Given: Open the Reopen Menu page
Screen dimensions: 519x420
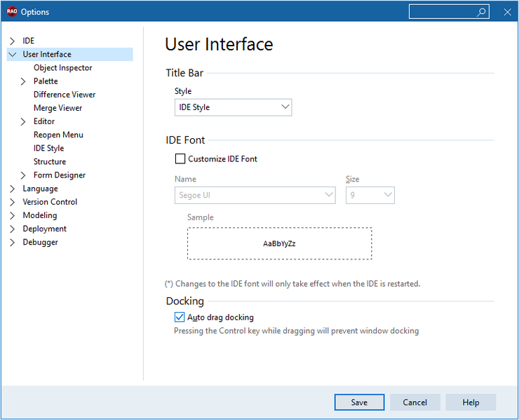Looking at the screenshot, I should click(x=58, y=135).
